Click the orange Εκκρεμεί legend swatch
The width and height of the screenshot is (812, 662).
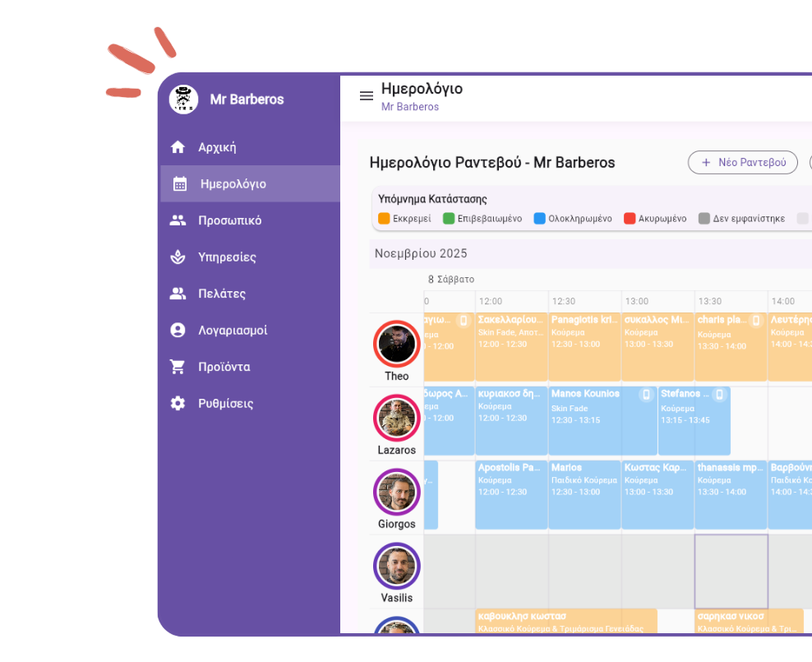[384, 218]
